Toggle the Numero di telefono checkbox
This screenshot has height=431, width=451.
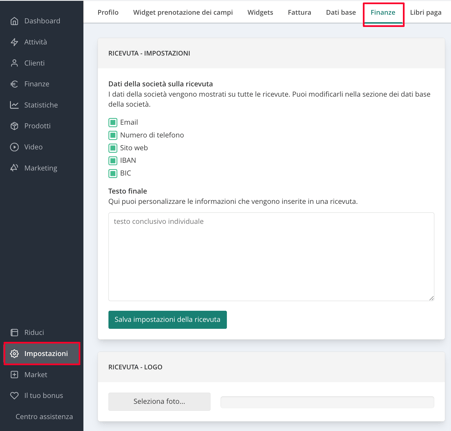113,135
